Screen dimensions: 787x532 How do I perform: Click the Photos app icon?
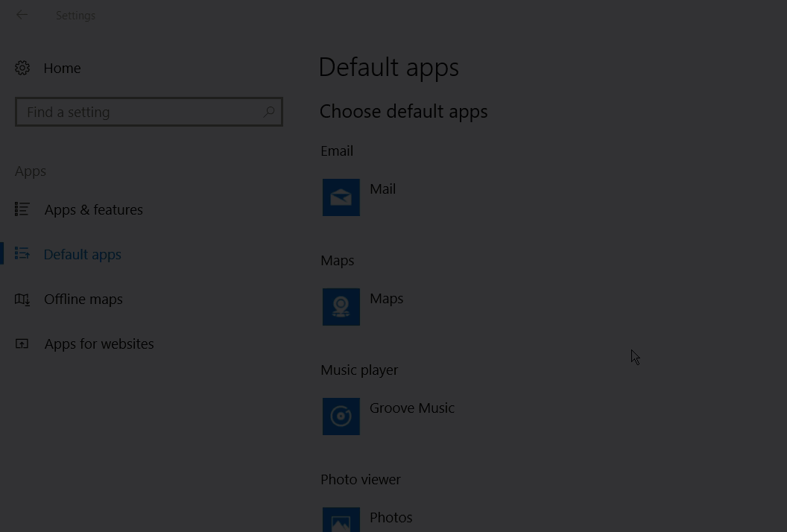[341, 519]
